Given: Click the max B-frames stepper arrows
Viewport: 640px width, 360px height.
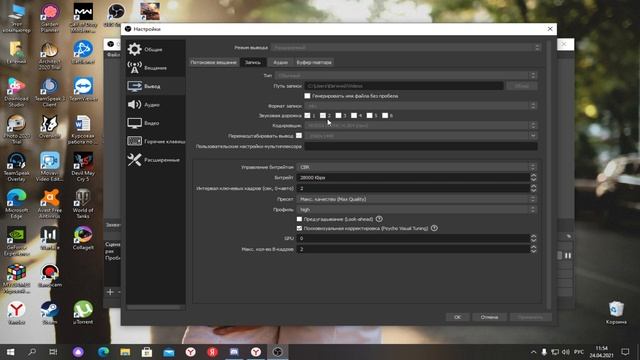Looking at the screenshot, I should [533, 249].
